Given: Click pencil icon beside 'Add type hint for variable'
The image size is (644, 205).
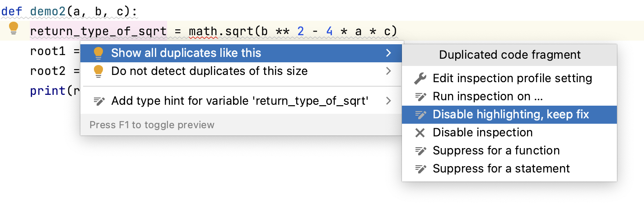Looking at the screenshot, I should [98, 101].
